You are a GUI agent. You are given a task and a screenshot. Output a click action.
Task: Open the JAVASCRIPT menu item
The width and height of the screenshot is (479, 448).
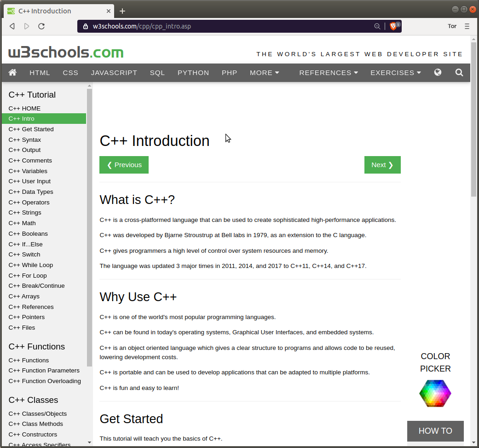[114, 73]
